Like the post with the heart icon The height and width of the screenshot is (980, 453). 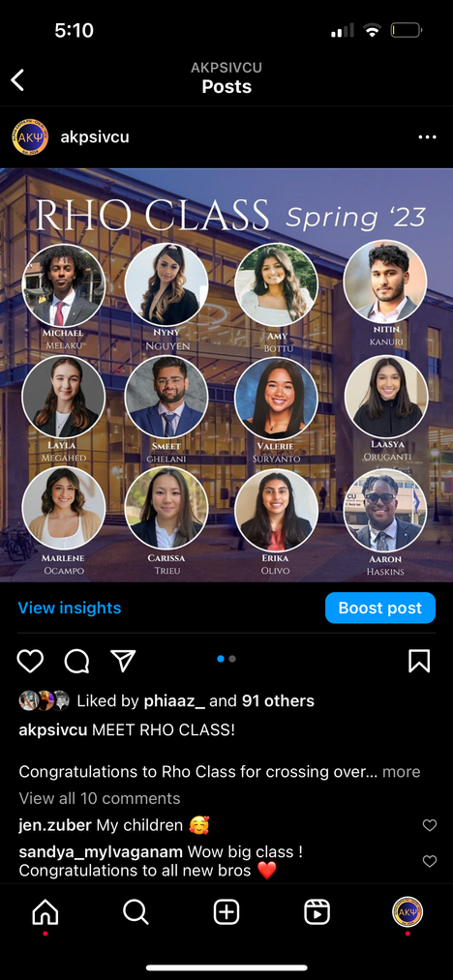point(30,661)
